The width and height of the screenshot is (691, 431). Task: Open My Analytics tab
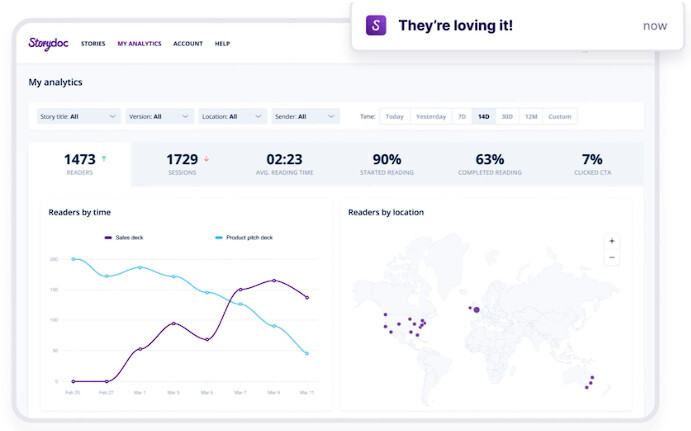pyautogui.click(x=139, y=44)
